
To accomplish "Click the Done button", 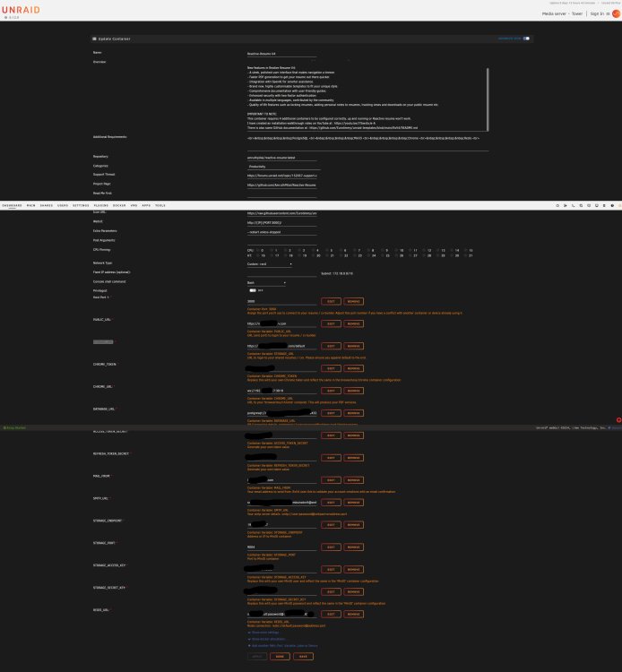I will 280,657.
